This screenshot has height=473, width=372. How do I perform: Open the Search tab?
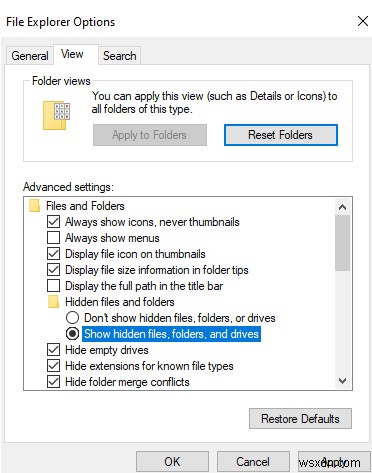click(120, 55)
